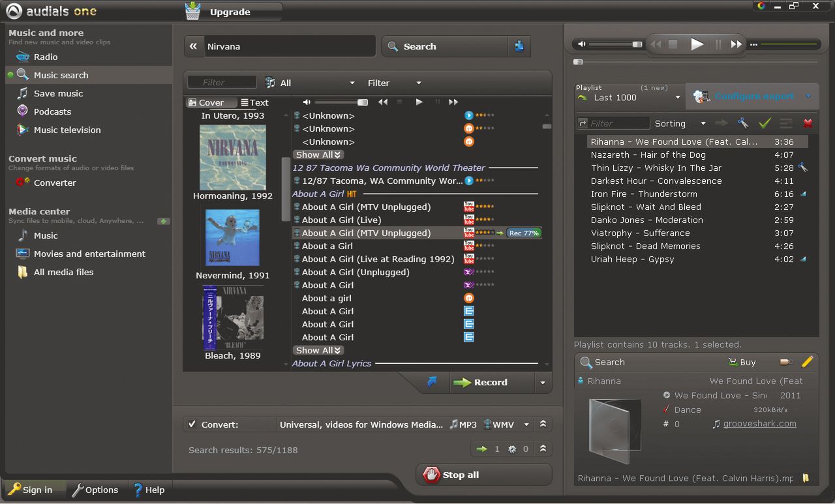Open Movies and entertainment in Media center

89,254
